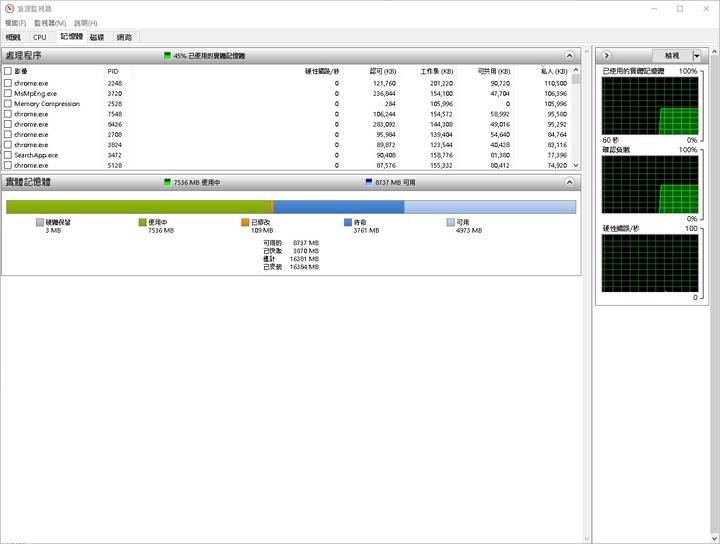Check the MsMpEng.exe process checkbox
Viewport: 720px width, 544px height.
pos(8,93)
